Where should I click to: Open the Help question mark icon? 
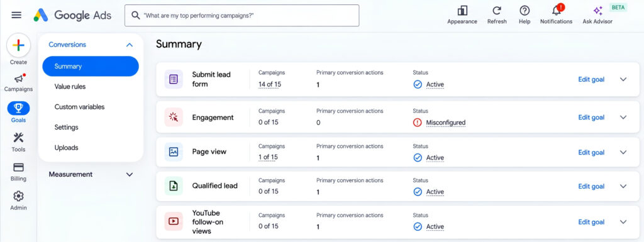[525, 11]
